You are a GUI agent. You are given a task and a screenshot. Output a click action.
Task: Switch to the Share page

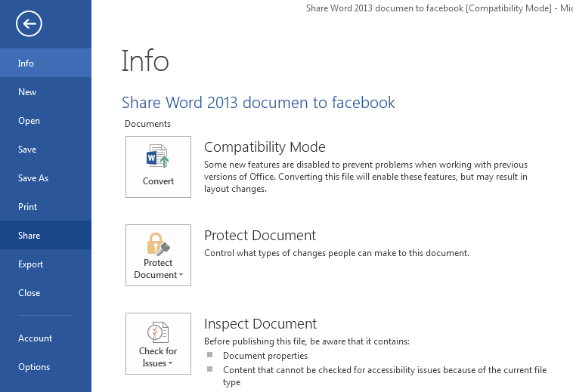(29, 236)
